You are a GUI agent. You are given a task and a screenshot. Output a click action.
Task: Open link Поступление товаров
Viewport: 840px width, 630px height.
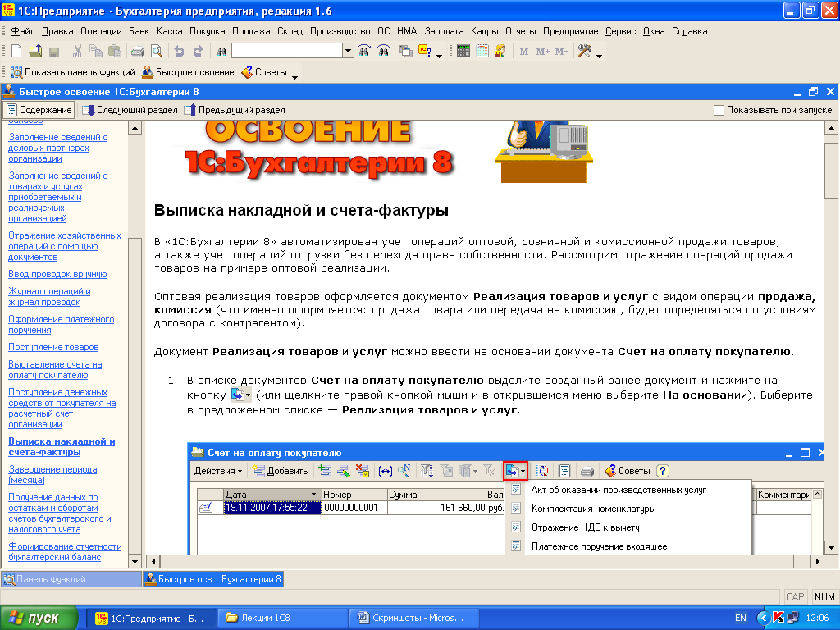click(53, 347)
